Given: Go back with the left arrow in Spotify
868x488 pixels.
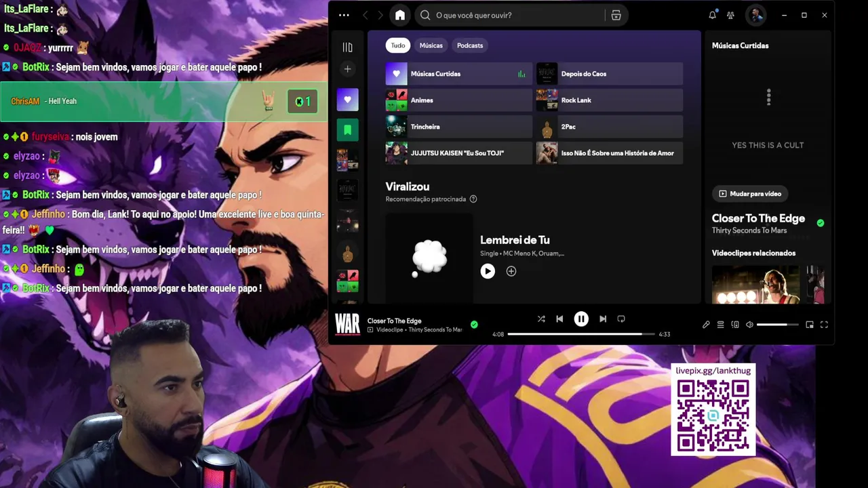Looking at the screenshot, I should click(x=366, y=15).
